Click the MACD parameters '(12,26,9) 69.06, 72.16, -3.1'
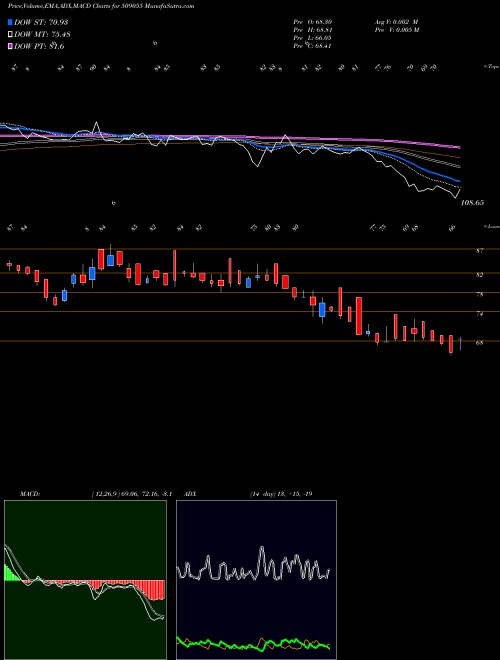This screenshot has height=660, width=500. tap(131, 494)
